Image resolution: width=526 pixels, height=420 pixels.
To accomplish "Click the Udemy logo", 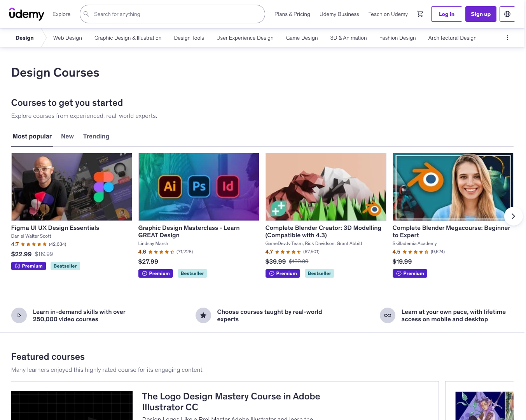I will (27, 14).
